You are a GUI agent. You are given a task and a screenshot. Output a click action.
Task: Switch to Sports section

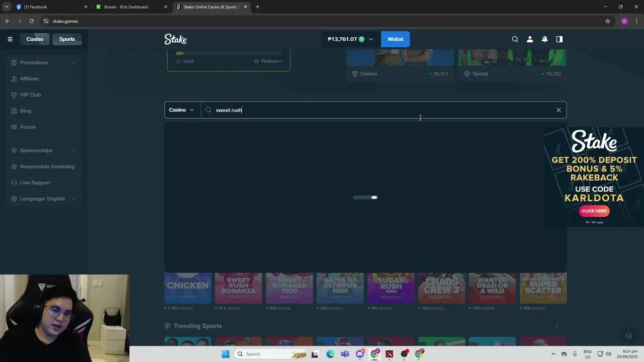tap(67, 39)
